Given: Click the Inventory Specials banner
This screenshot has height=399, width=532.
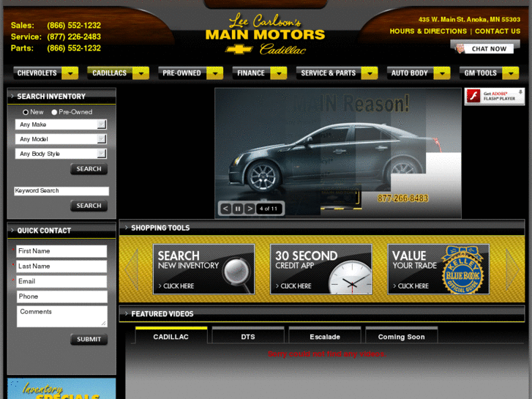Looking at the screenshot, I should [61, 389].
